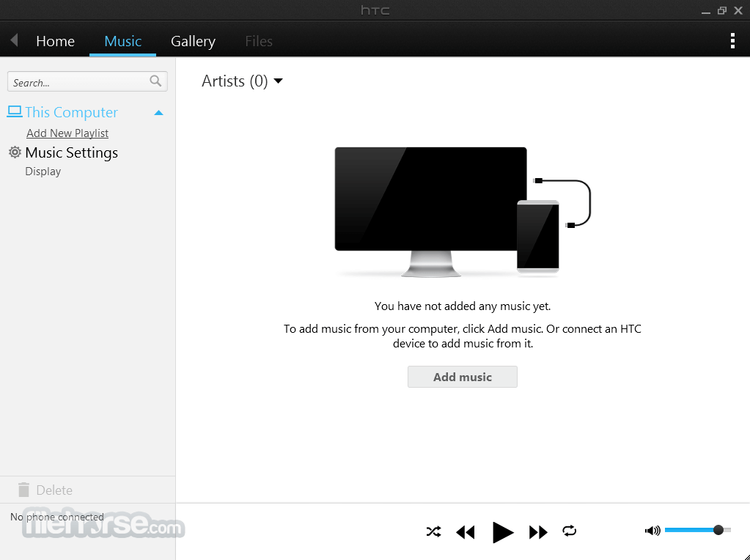This screenshot has height=560, width=750.
Task: Click the Add music button
Action: (462, 377)
